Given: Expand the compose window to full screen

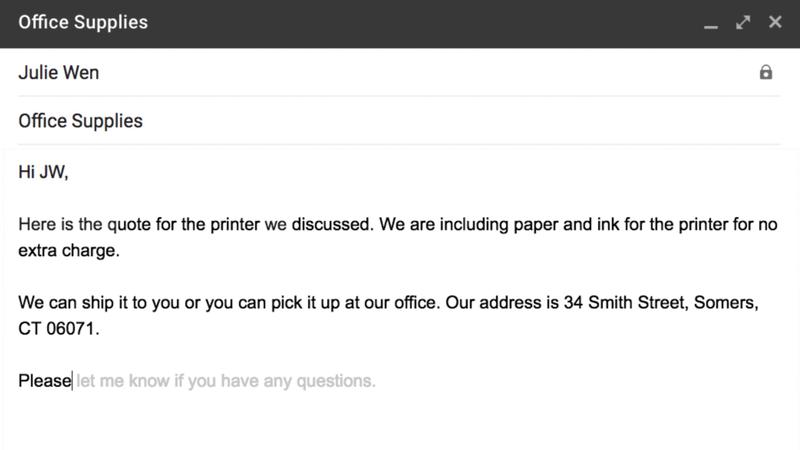Looking at the screenshot, I should pos(743,22).
